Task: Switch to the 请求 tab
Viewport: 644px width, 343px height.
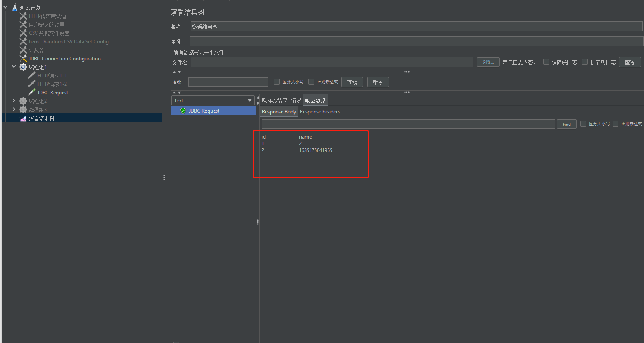Action: [296, 100]
